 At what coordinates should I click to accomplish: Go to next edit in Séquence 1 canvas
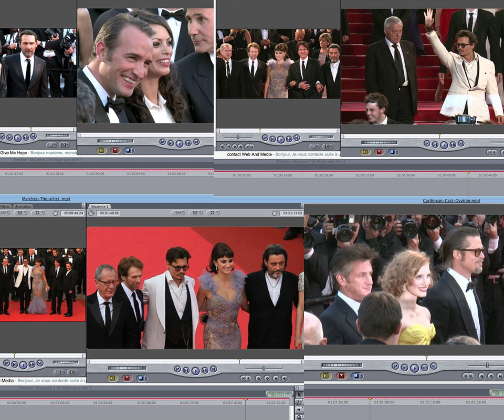[214, 369]
